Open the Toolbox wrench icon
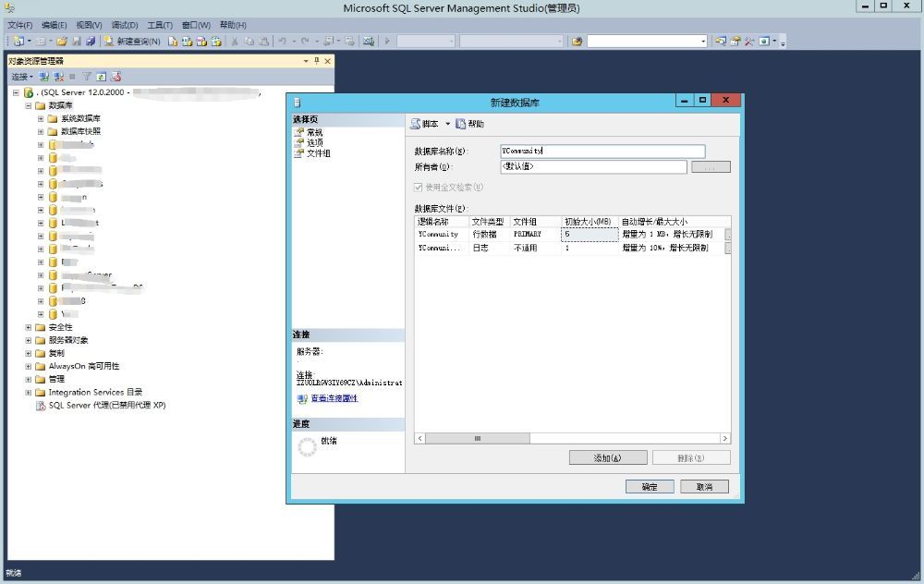The width and height of the screenshot is (924, 584). tap(749, 42)
